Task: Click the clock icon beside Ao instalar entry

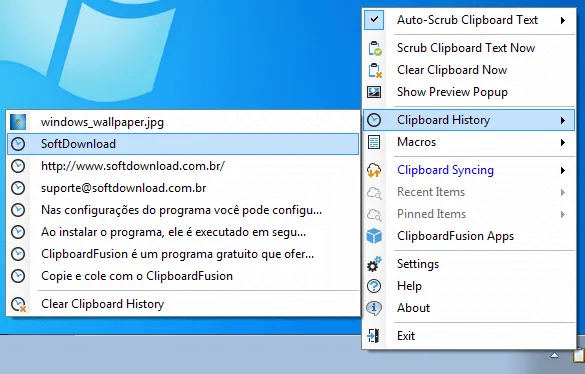Action: [18, 232]
